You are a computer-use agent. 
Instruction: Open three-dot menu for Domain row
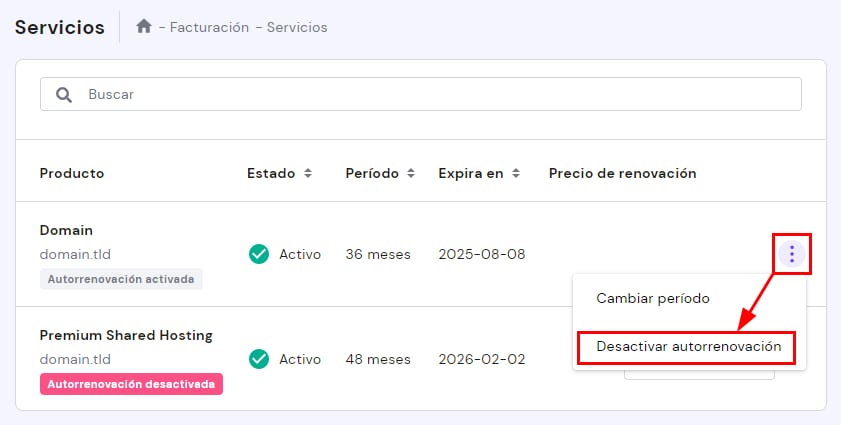coord(792,254)
